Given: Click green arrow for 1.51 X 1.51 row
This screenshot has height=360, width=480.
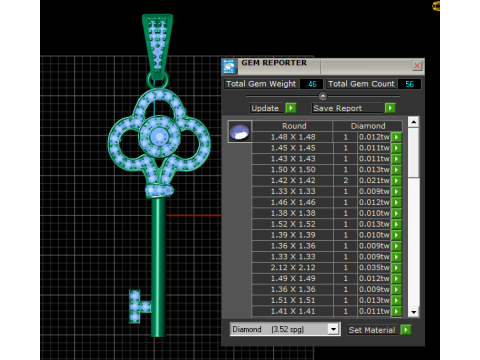Looking at the screenshot, I should click(396, 300).
